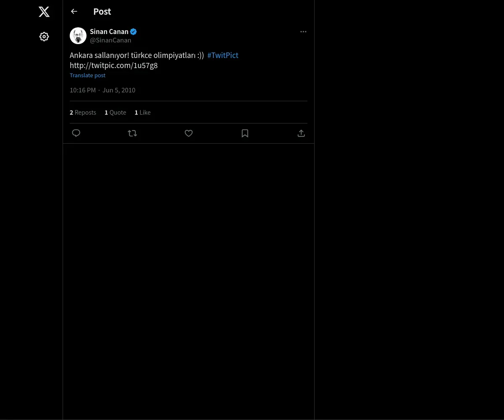504x420 pixels.
Task: Open the twitpic.com/1u57g8 link
Action: [113, 66]
